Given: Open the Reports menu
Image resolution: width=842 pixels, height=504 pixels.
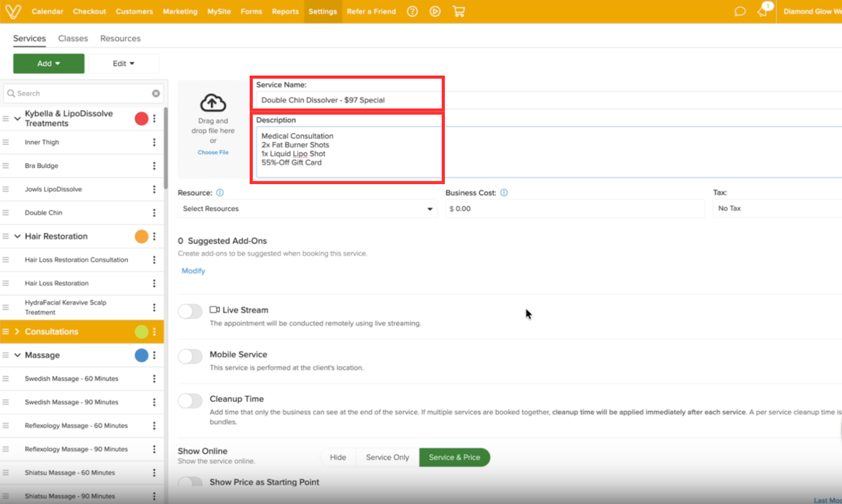Looking at the screenshot, I should [285, 12].
